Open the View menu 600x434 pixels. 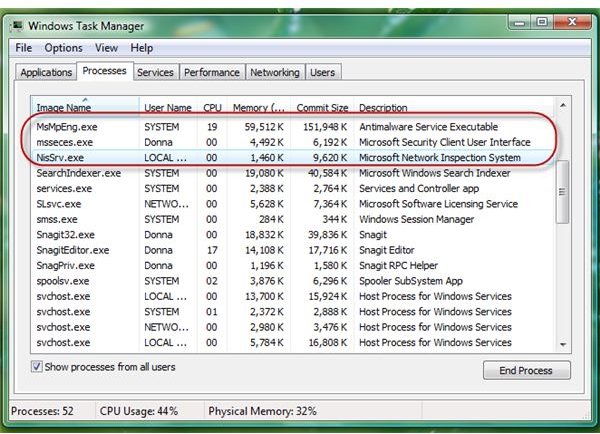(x=106, y=48)
